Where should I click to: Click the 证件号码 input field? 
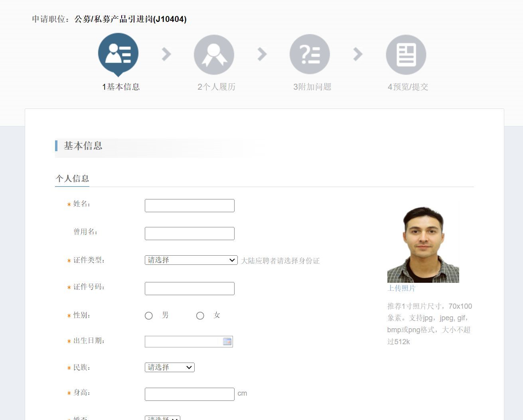[189, 288]
